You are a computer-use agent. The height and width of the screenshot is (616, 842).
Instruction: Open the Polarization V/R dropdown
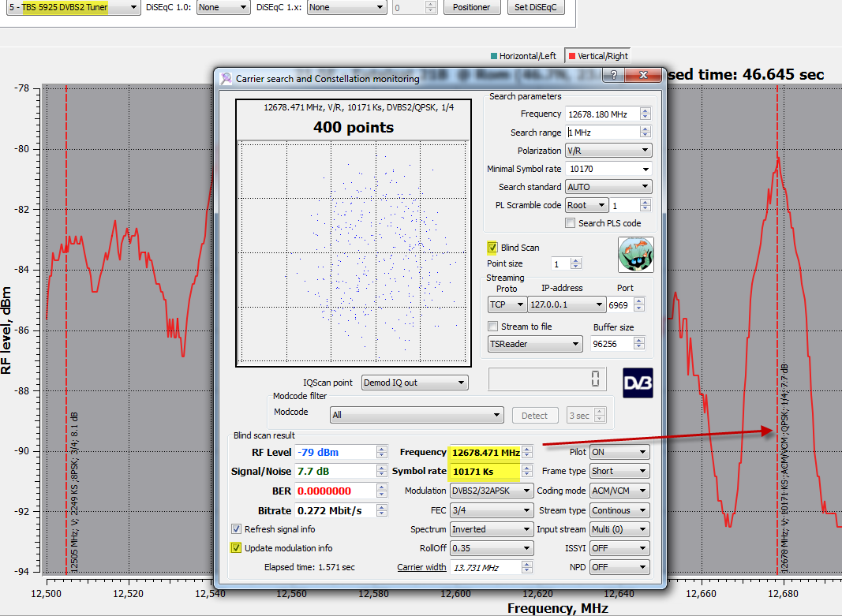point(608,151)
